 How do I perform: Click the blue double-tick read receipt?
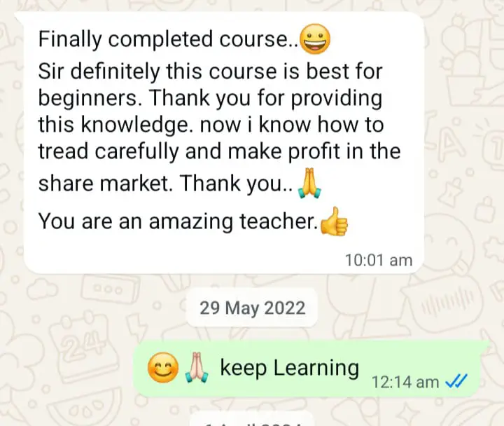point(456,382)
